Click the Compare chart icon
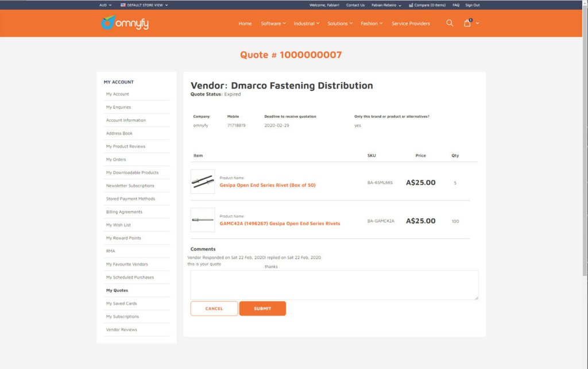The image size is (588, 369). click(411, 5)
